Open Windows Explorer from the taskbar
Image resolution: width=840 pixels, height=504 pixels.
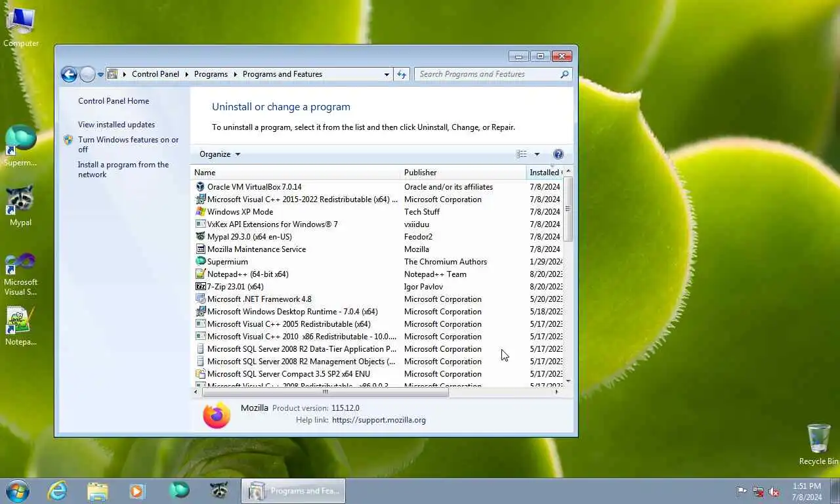[97, 491]
